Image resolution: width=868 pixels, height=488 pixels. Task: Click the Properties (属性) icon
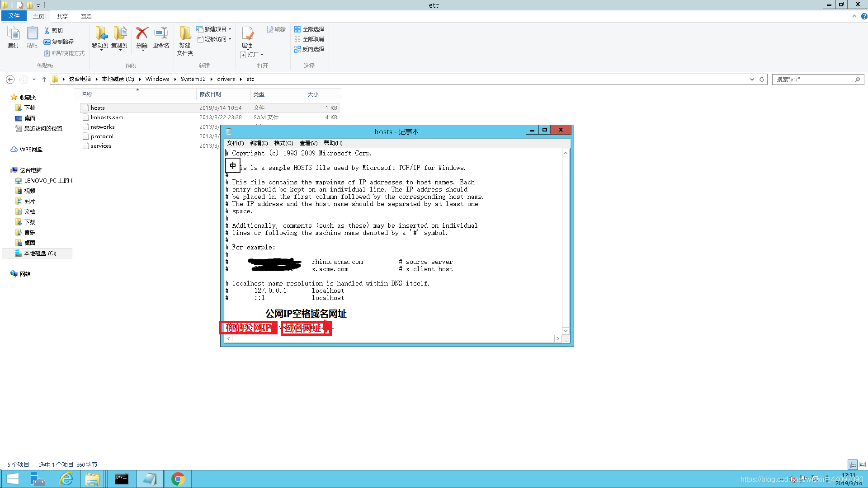click(247, 34)
